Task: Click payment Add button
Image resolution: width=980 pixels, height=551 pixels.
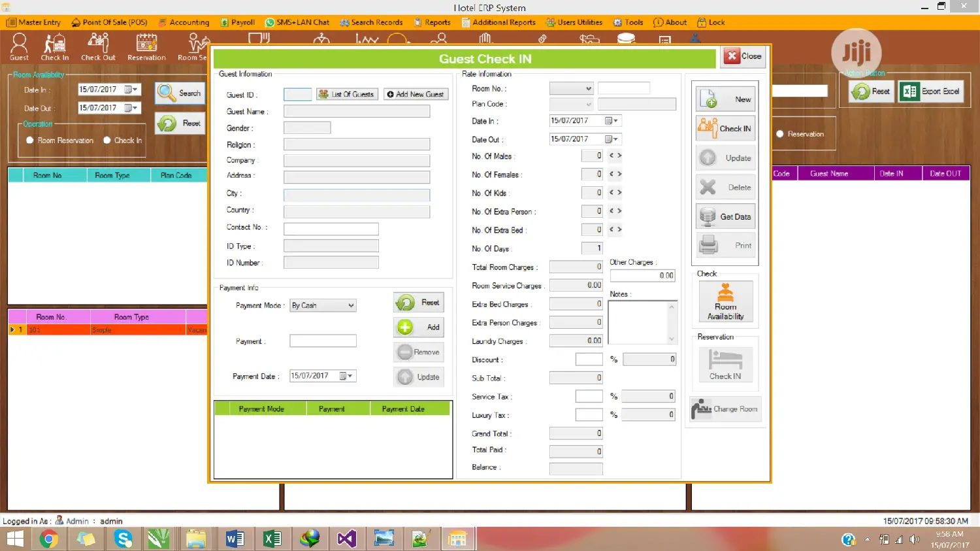Action: coord(419,327)
